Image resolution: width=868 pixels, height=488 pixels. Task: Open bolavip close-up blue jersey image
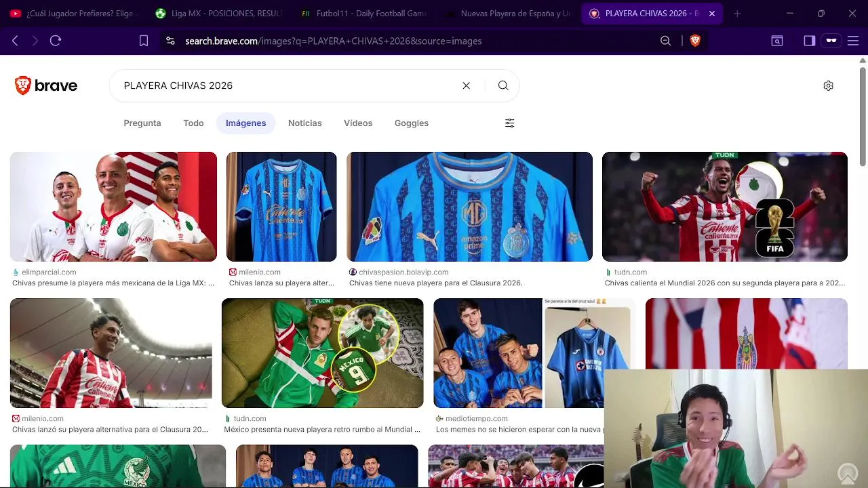click(469, 207)
